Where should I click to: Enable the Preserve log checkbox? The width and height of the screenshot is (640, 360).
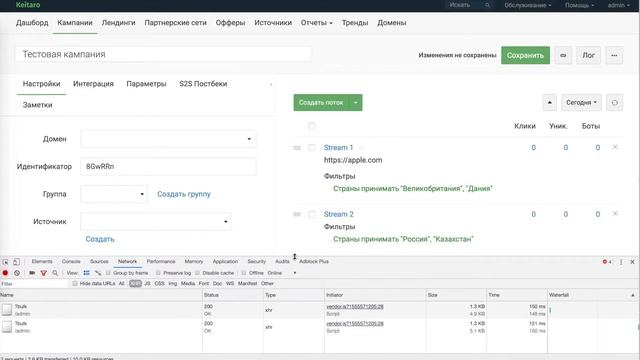pos(158,273)
